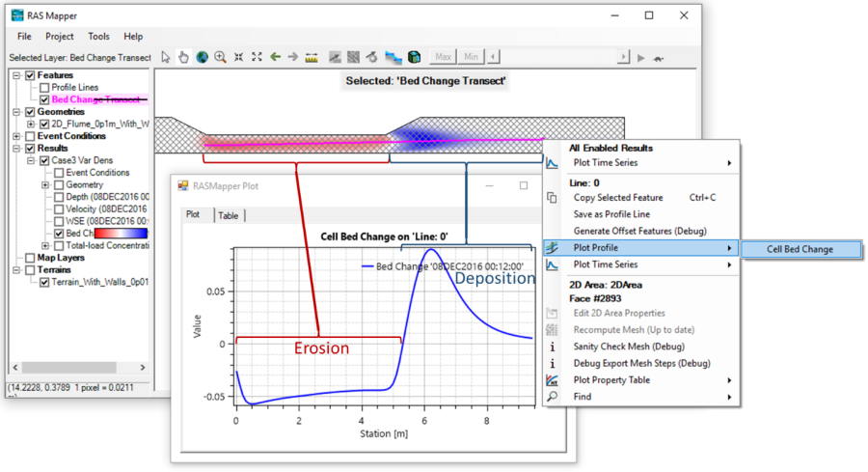Viewport: 868px width, 472px height.
Task: Open the Project menu
Action: pyautogui.click(x=59, y=37)
